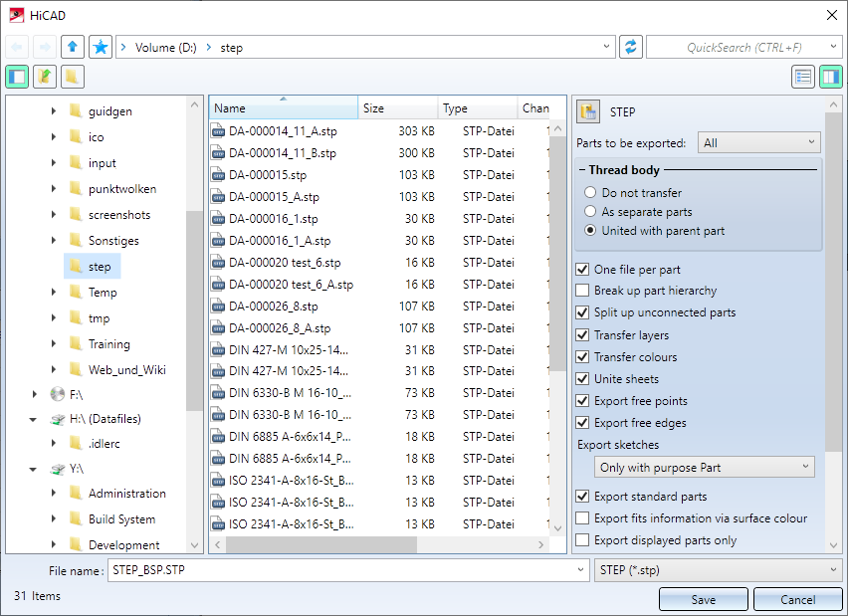Switch to details list view icon

(x=803, y=77)
